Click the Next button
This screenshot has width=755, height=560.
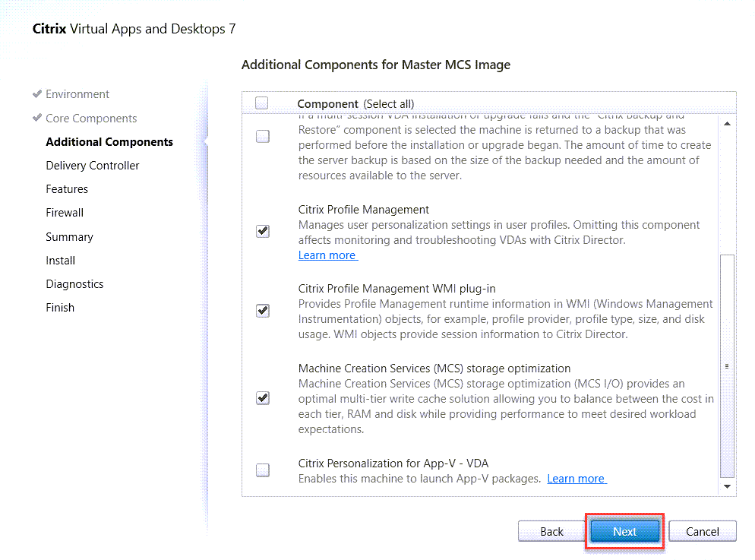tap(624, 532)
